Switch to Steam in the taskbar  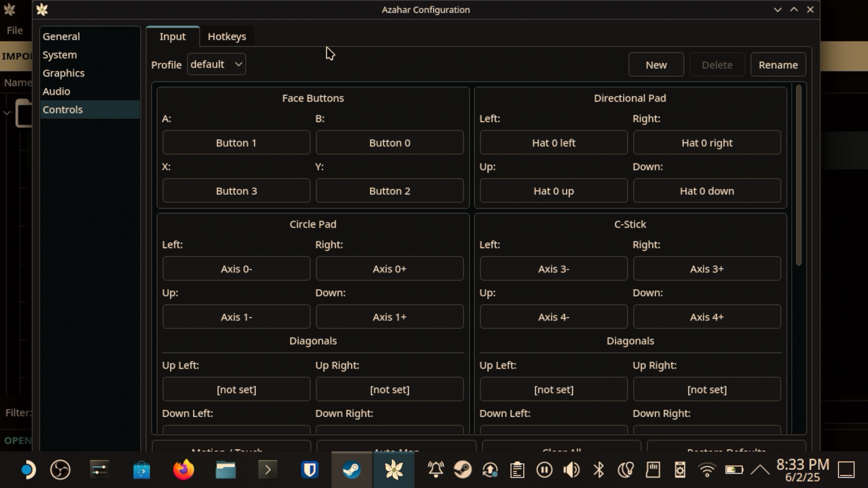[352, 470]
